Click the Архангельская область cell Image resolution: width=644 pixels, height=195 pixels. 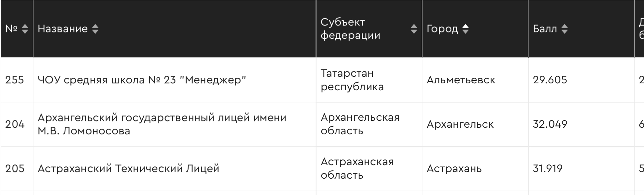(360, 124)
